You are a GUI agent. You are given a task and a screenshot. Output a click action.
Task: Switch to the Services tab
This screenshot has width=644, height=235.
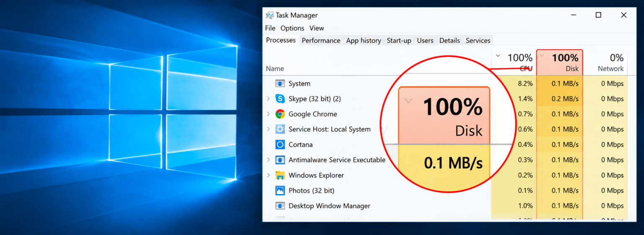click(x=478, y=41)
